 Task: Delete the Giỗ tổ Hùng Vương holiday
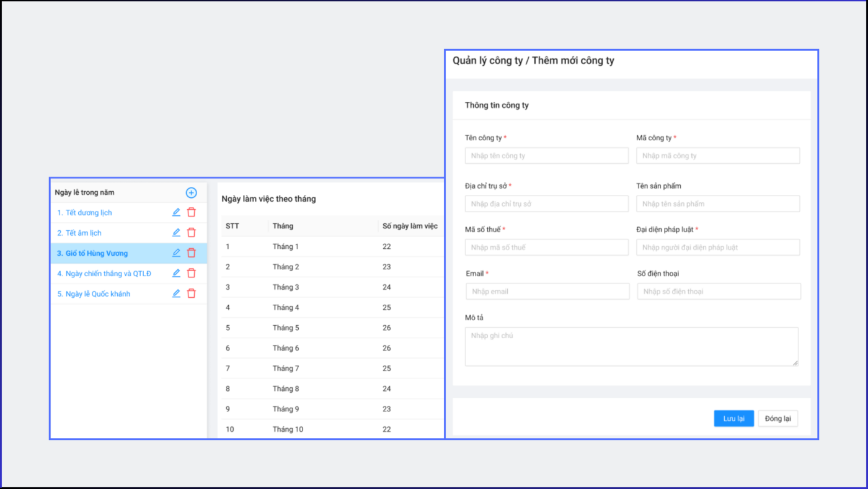[x=192, y=253]
